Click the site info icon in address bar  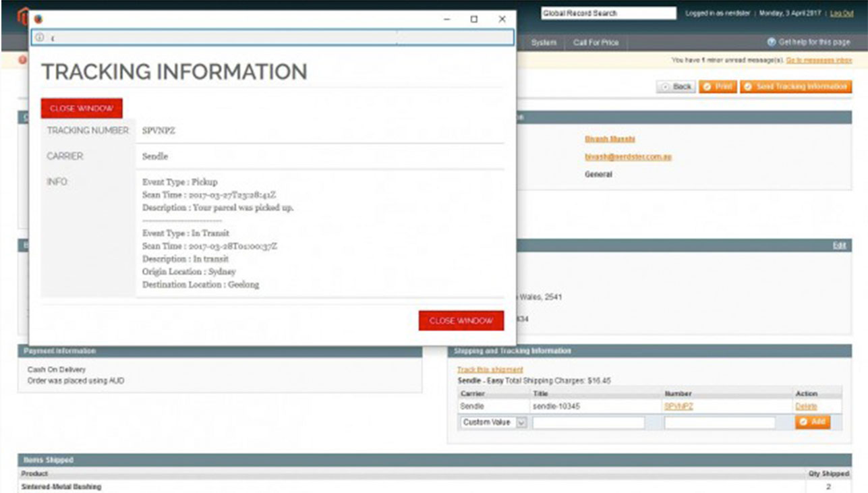click(x=40, y=38)
